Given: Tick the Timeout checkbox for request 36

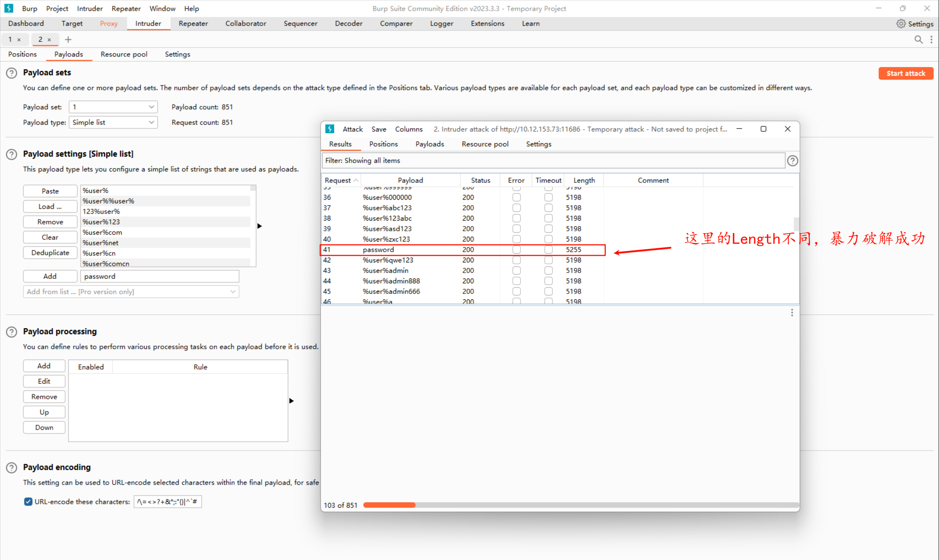Looking at the screenshot, I should click(548, 198).
